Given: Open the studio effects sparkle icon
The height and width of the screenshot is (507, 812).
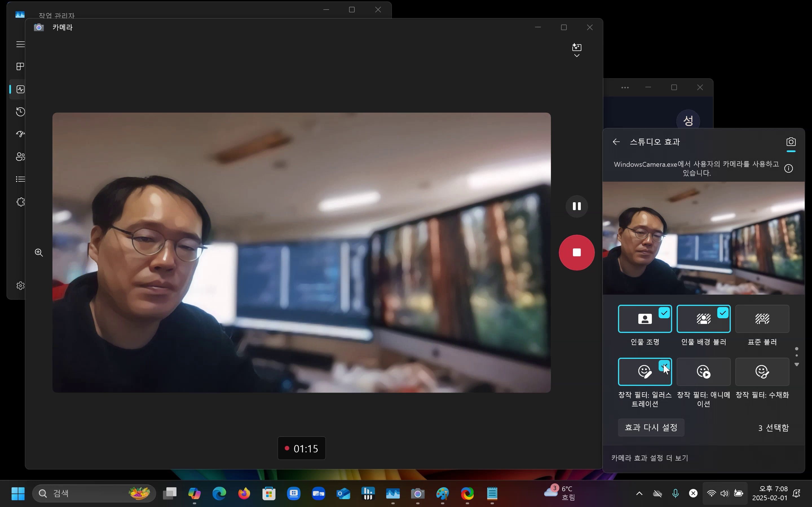Looking at the screenshot, I should coord(577,47).
